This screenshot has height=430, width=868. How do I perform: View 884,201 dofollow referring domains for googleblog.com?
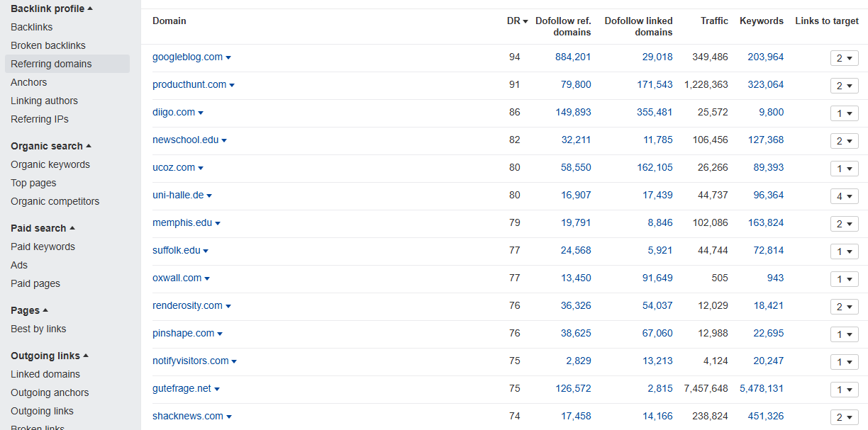pyautogui.click(x=573, y=57)
